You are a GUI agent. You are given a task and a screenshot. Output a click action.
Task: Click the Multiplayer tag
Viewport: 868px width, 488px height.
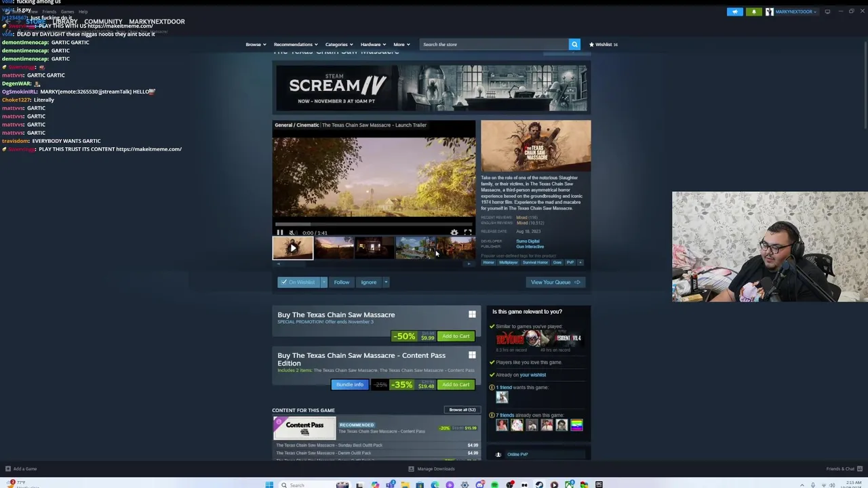tap(508, 262)
